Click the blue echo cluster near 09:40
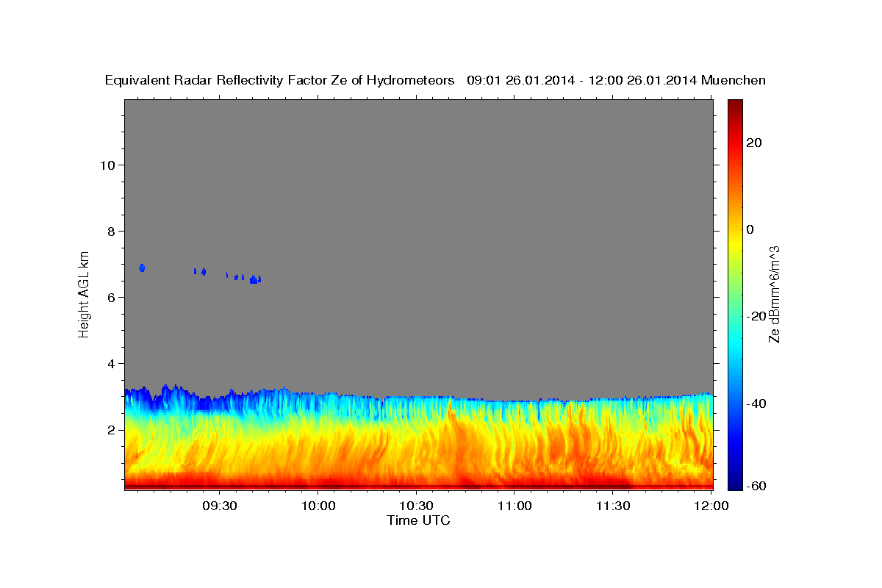This screenshot has height=588, width=882. click(x=254, y=279)
